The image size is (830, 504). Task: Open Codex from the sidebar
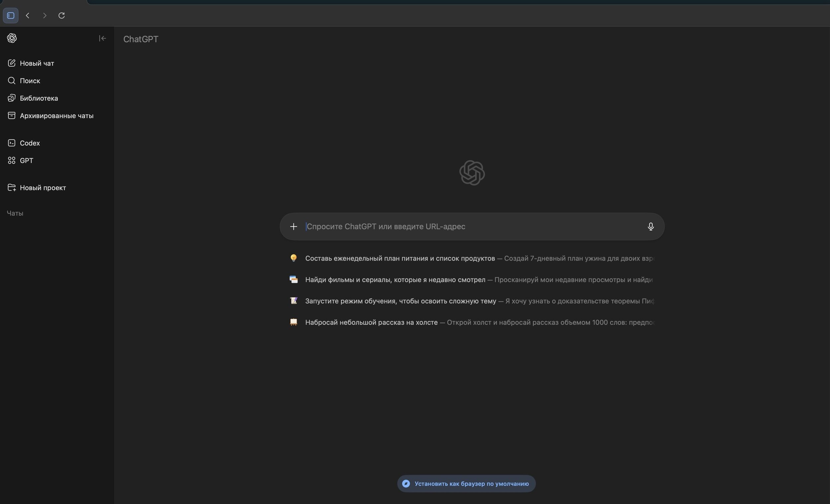pos(30,143)
